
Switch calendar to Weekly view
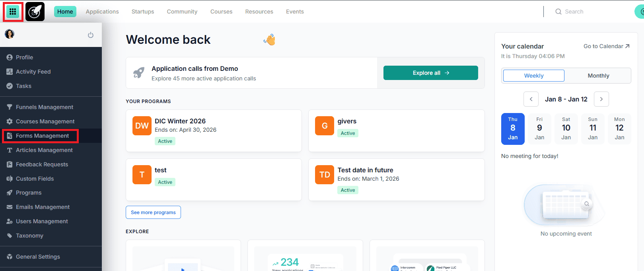click(x=533, y=76)
